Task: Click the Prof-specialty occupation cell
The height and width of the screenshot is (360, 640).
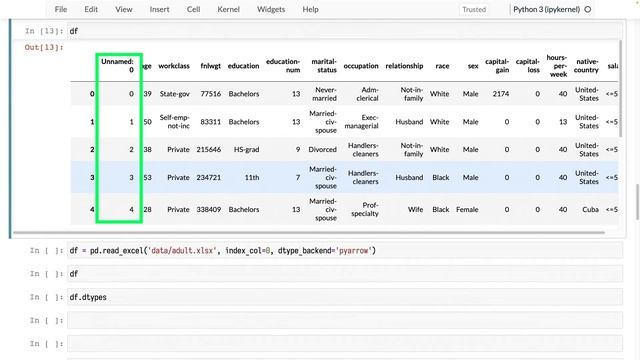Action: [x=365, y=209]
